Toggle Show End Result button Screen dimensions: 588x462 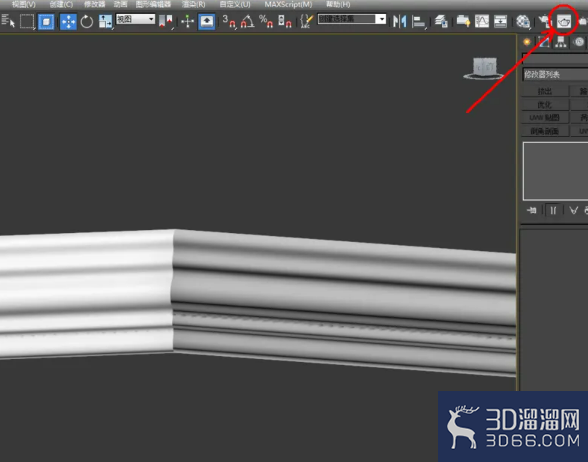coord(553,210)
